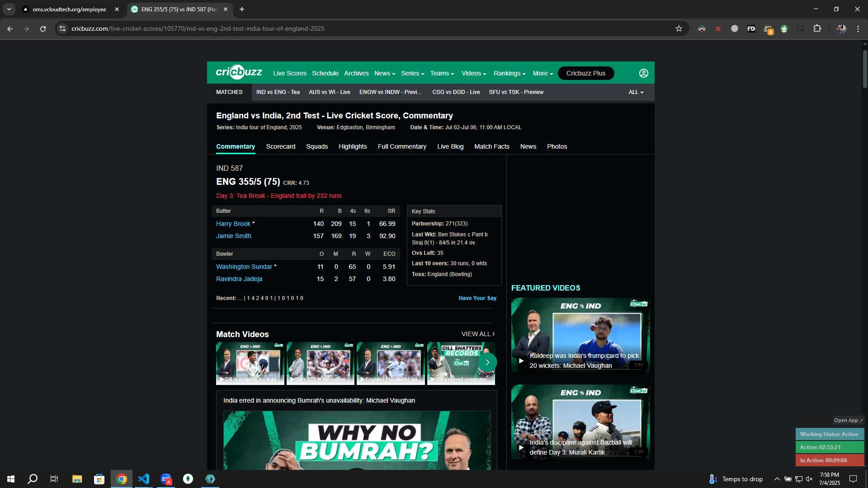Open the user profile icon
The width and height of the screenshot is (868, 488).
643,73
